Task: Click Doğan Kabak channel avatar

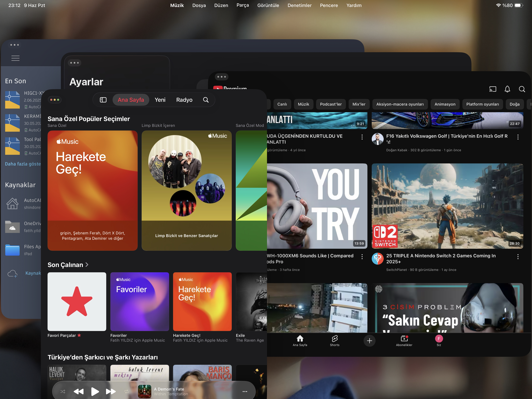Action: click(378, 139)
